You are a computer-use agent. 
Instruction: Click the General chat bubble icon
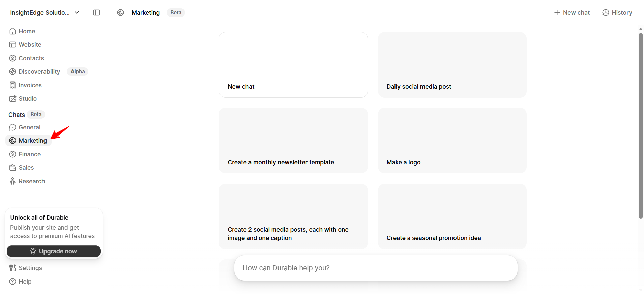coord(12,127)
